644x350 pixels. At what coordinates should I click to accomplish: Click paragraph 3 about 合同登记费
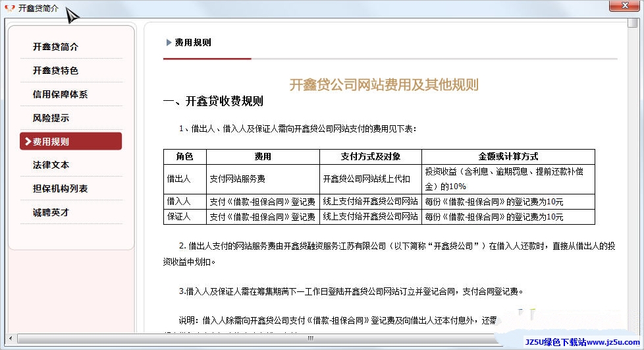point(351,291)
